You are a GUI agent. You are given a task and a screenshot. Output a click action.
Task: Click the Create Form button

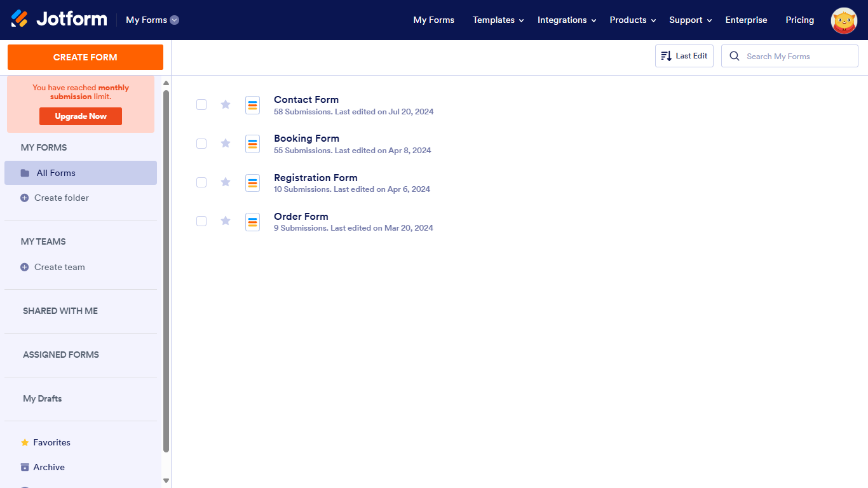[85, 57]
